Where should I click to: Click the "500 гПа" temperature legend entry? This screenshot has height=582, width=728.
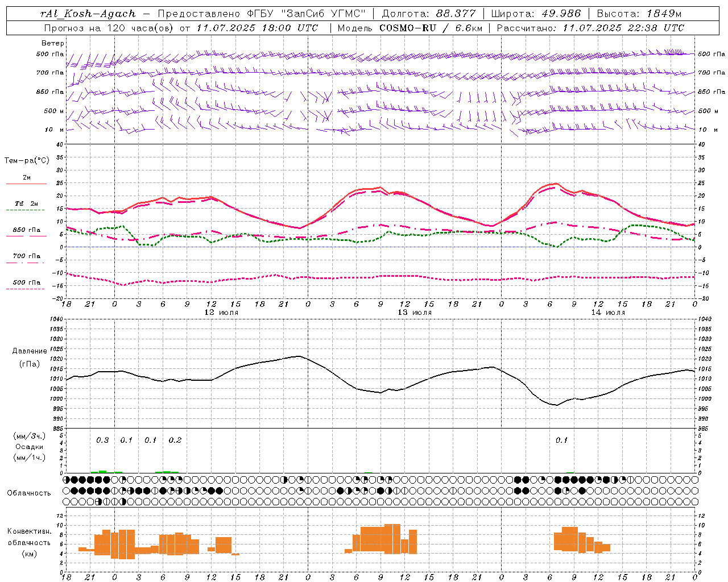[x=27, y=282]
